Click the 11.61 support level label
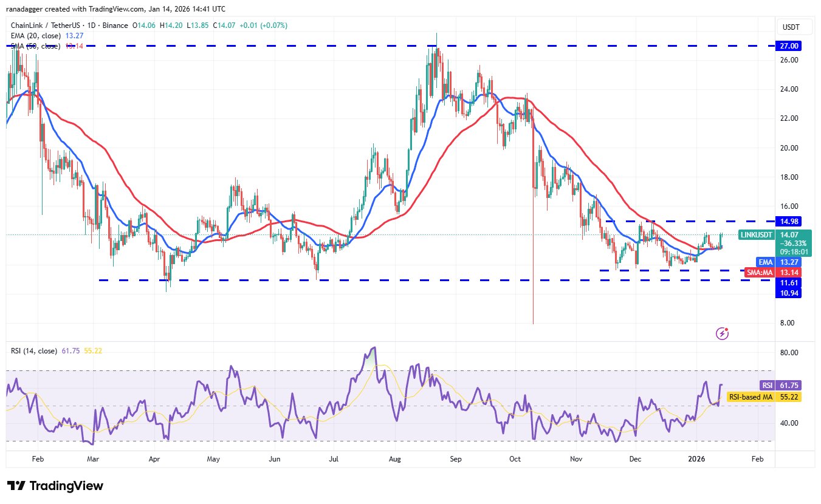The image size is (821, 504). pos(791,282)
